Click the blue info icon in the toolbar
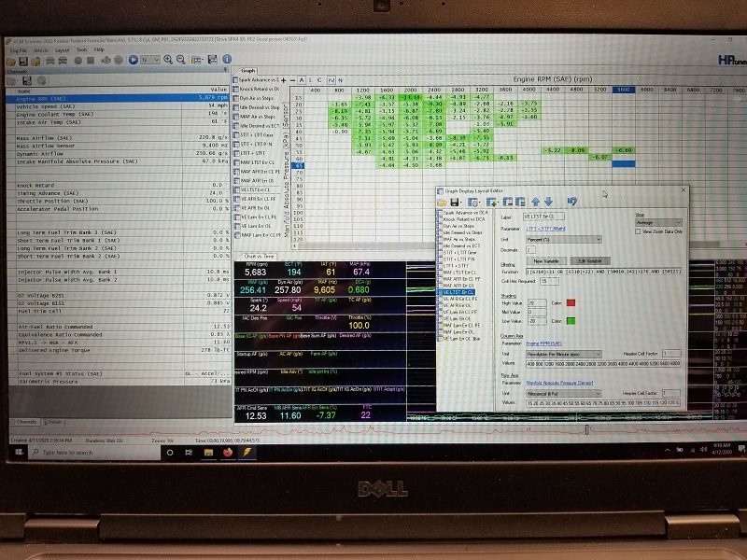Viewport: 747px width, 560px height. 227,59
